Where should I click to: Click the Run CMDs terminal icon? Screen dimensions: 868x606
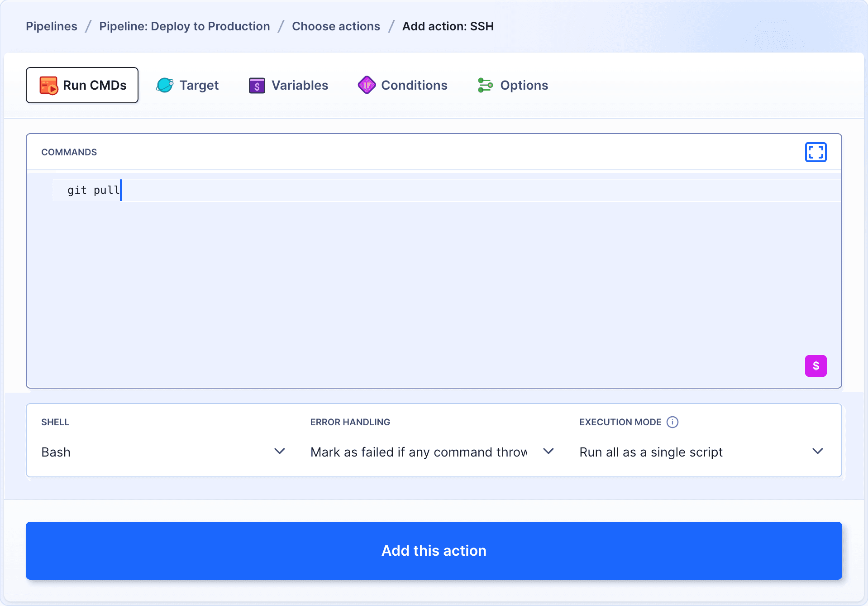[x=48, y=85]
